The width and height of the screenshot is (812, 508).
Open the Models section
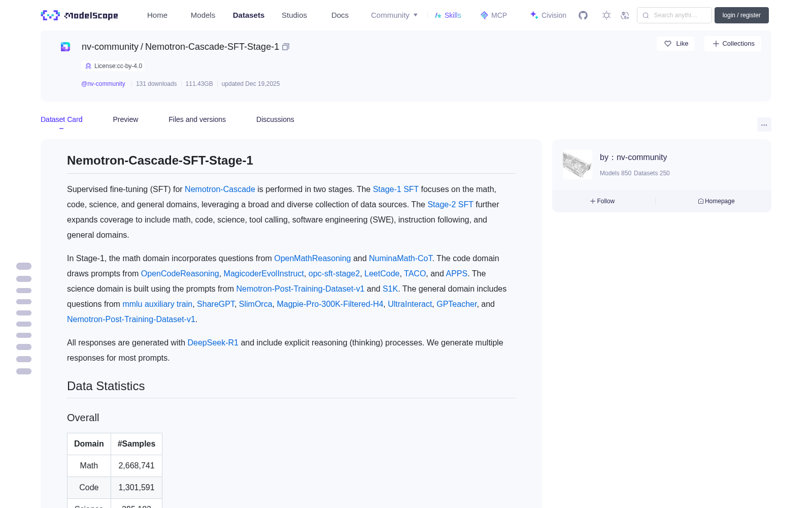[203, 15]
